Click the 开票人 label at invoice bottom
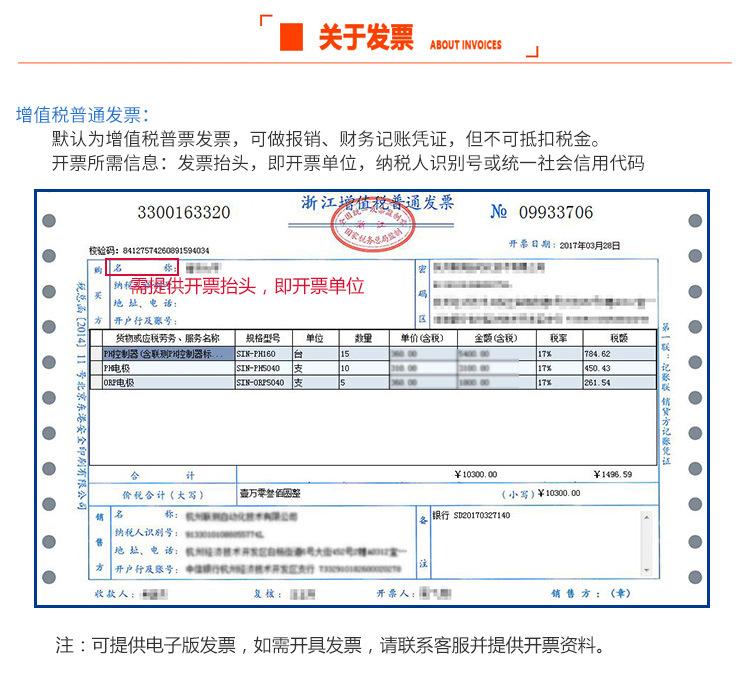Image resolution: width=750 pixels, height=679 pixels. click(395, 594)
